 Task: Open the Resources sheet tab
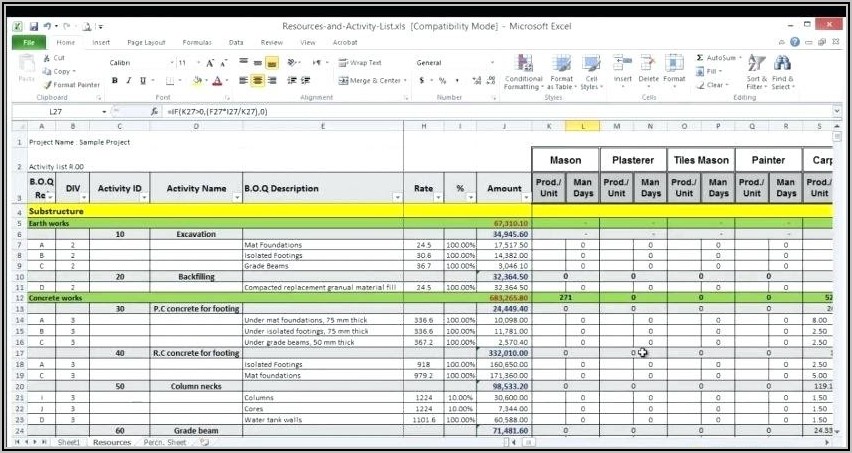(x=111, y=442)
